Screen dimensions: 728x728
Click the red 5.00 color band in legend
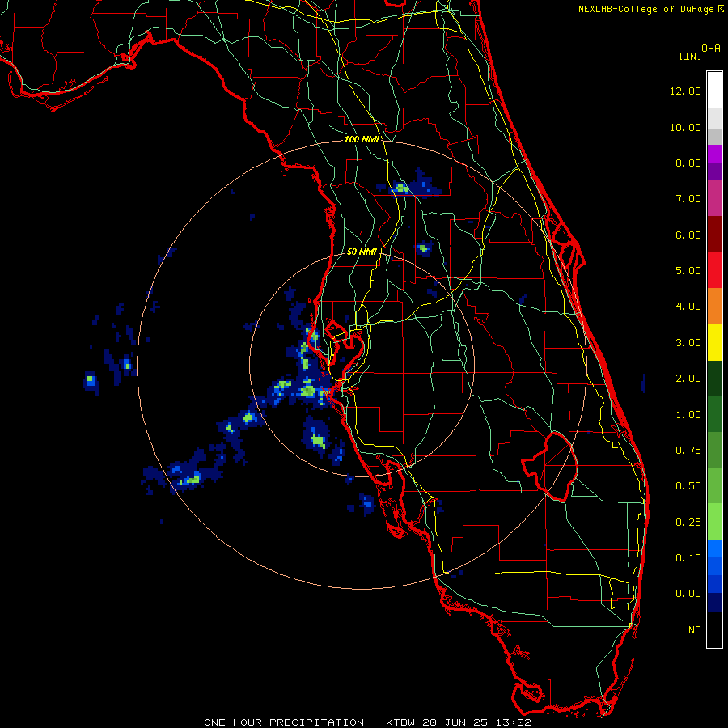coord(714,270)
